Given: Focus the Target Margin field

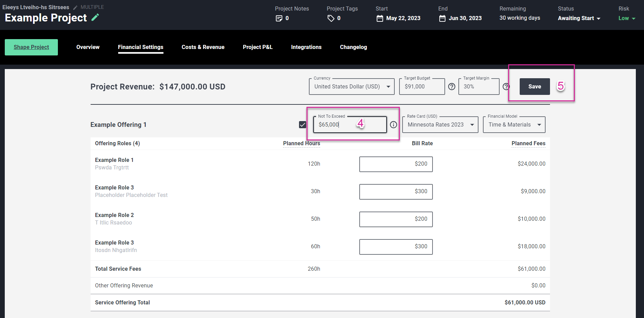Looking at the screenshot, I should click(x=479, y=86).
